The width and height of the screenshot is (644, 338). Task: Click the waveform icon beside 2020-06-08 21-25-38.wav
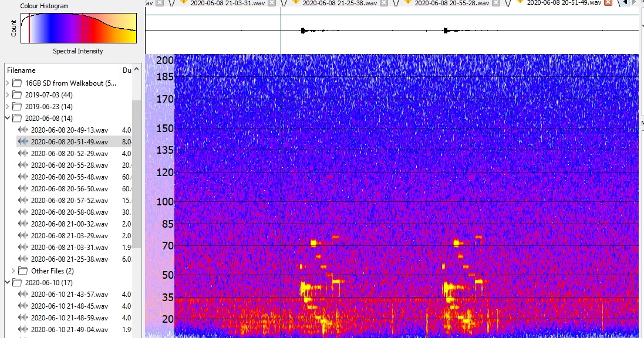(x=22, y=259)
